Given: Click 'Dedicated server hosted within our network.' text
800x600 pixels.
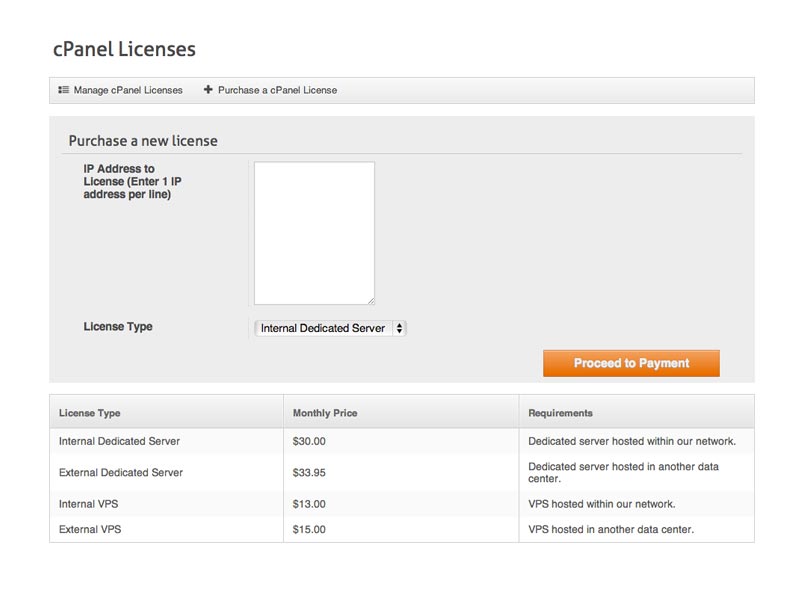Looking at the screenshot, I should (632, 441).
